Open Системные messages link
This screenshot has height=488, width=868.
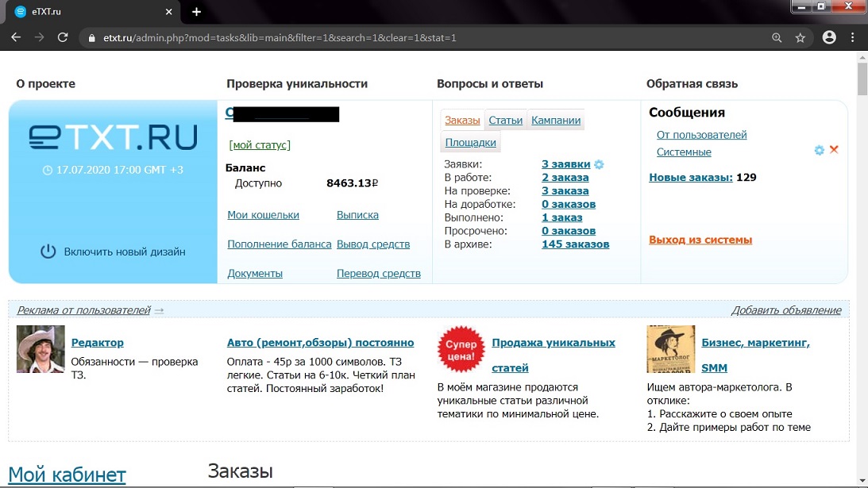684,152
